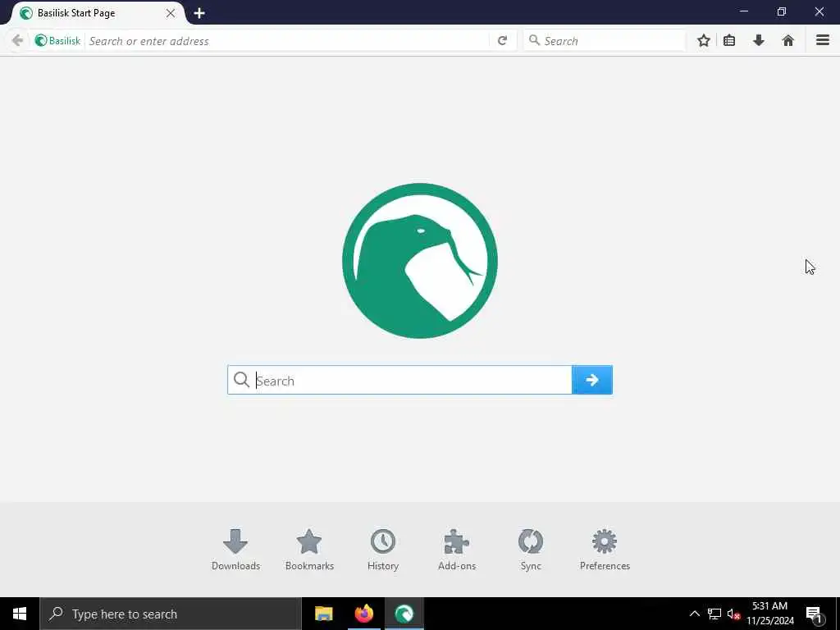The height and width of the screenshot is (630, 840).
Task: Open the Sync shortcut
Action: tap(531, 550)
